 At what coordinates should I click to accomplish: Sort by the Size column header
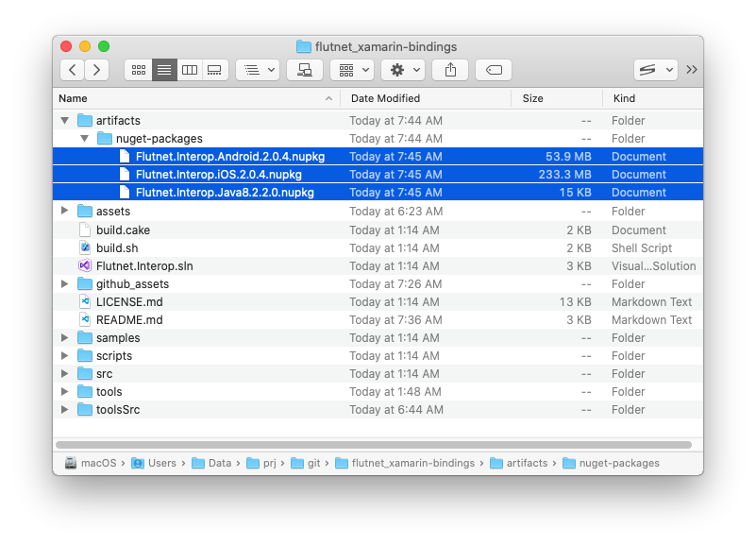coord(557,98)
